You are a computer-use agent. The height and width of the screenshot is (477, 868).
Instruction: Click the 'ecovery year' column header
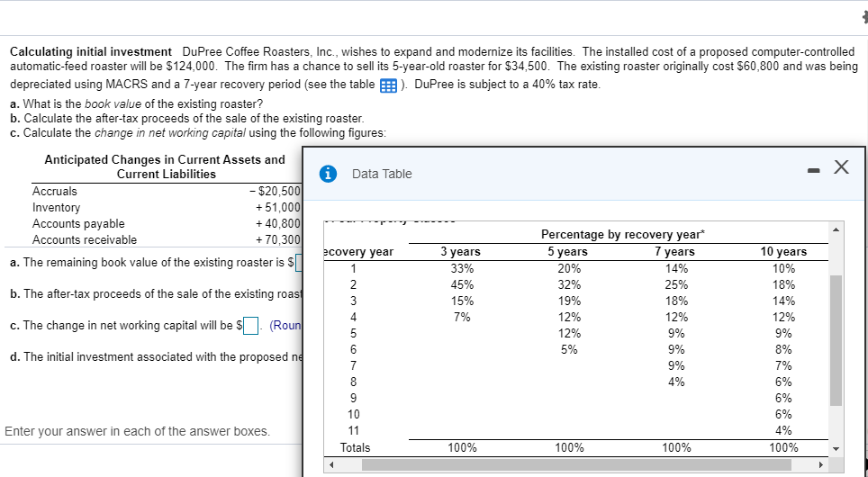(358, 252)
